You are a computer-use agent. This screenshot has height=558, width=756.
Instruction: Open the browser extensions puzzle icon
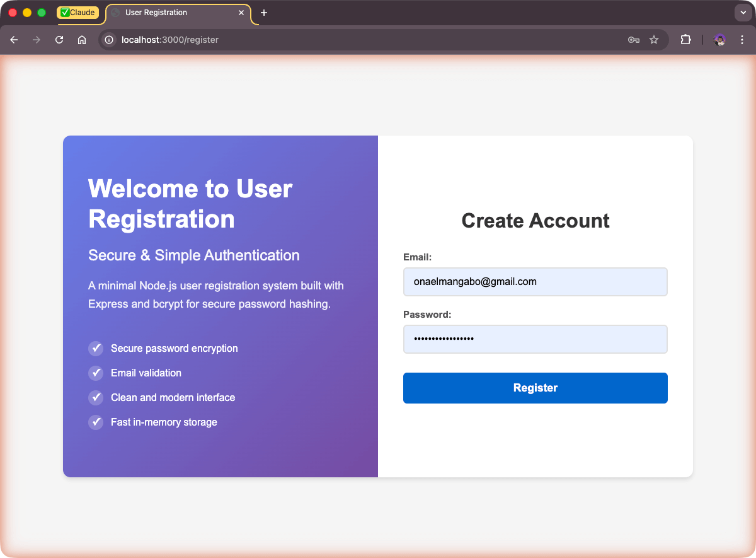click(685, 39)
